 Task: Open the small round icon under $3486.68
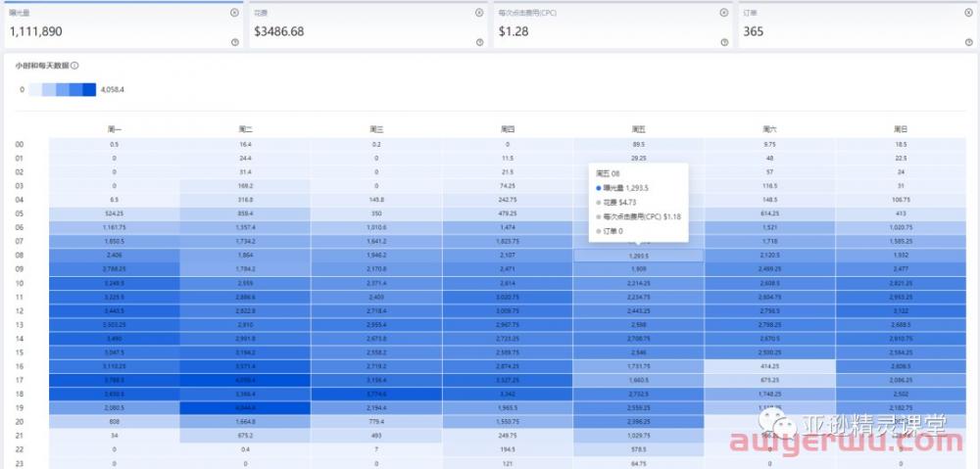pos(479,42)
